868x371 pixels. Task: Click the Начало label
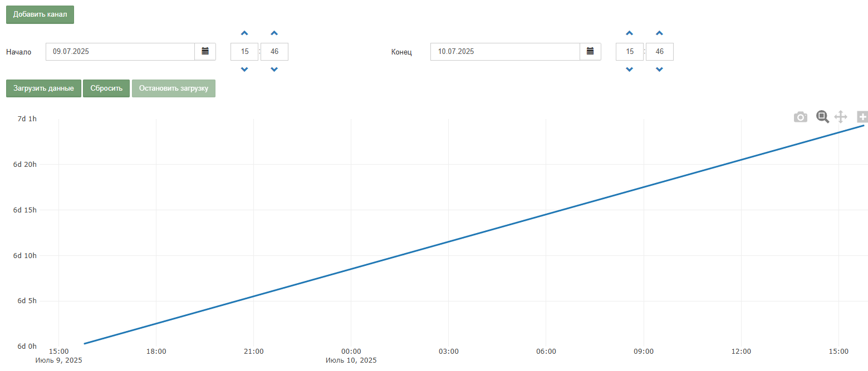pyautogui.click(x=19, y=52)
